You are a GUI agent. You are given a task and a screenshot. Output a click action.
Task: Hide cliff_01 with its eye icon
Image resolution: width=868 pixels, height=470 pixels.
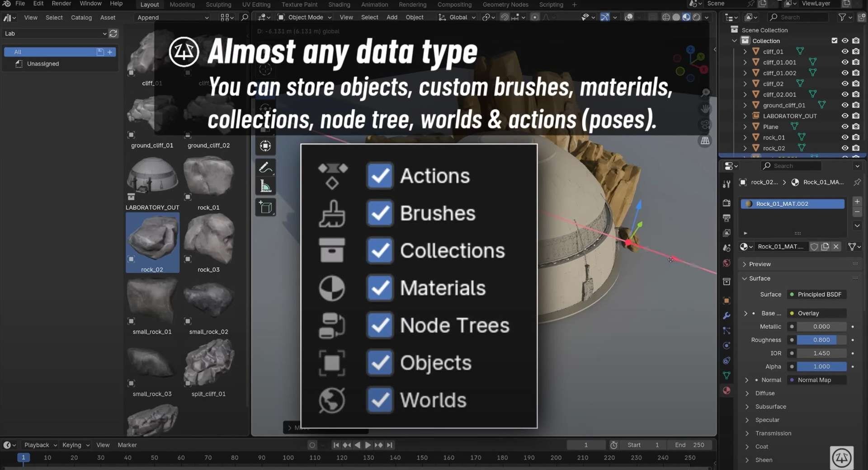click(844, 52)
